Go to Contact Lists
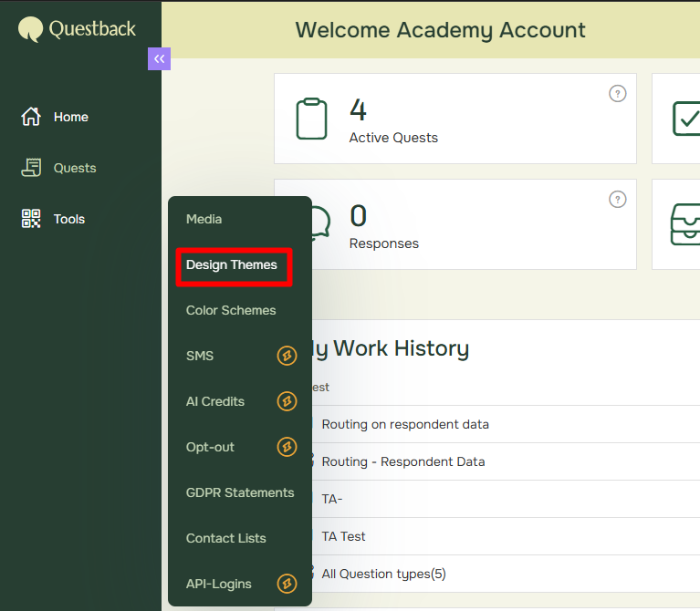700x611 pixels. [226, 538]
